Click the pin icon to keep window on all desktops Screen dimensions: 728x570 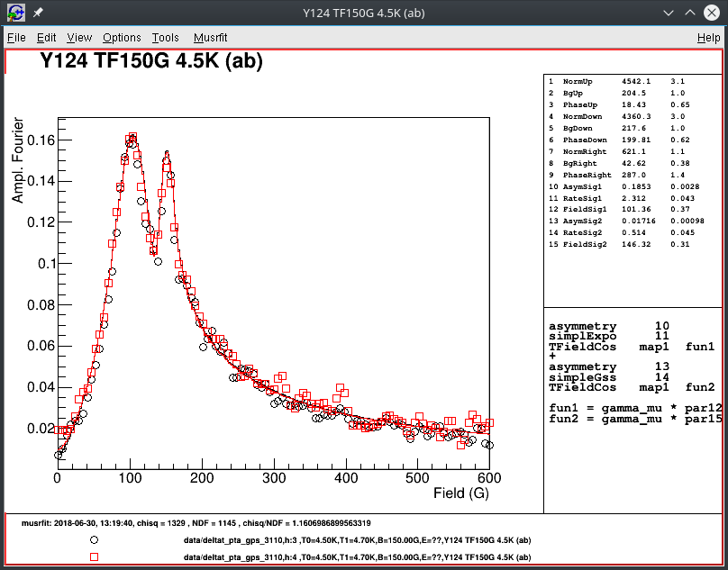tap(39, 14)
